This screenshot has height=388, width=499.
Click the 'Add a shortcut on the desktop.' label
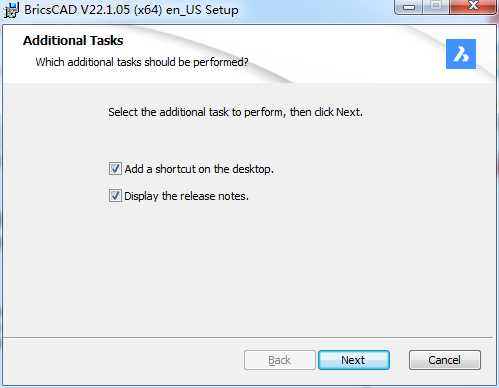(x=199, y=169)
